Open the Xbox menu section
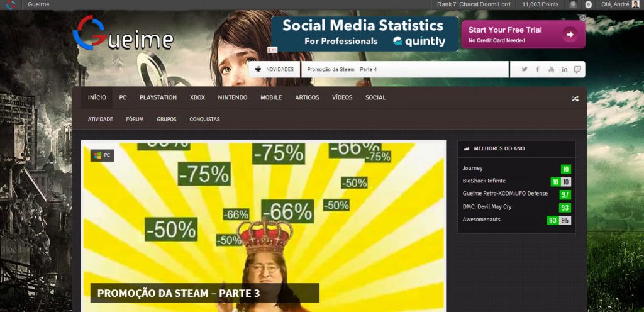This screenshot has width=644, height=312. (x=197, y=97)
